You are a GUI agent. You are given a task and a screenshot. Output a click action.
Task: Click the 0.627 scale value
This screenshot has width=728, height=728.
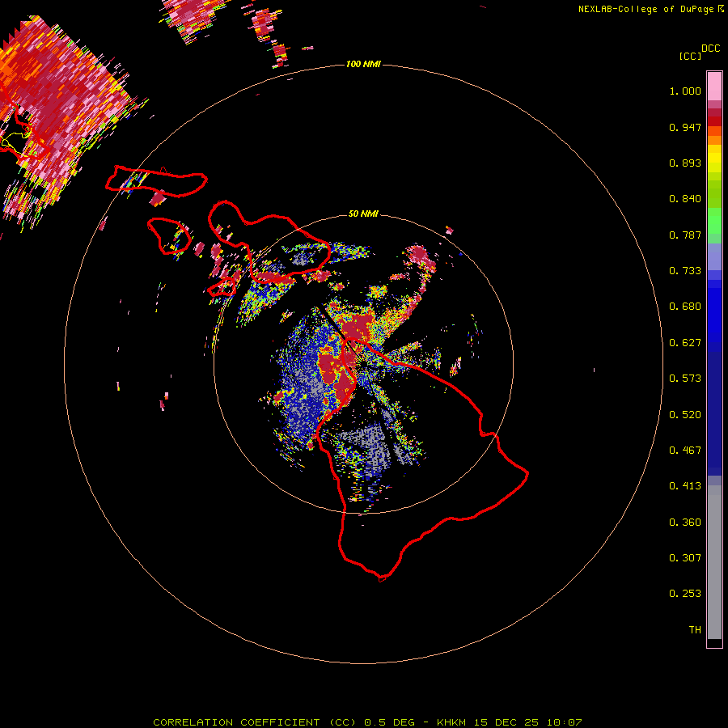click(685, 343)
